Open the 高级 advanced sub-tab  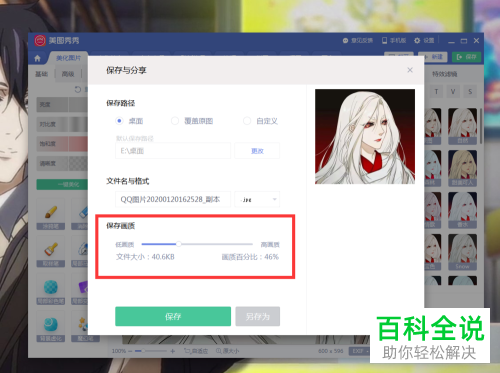pyautogui.click(x=68, y=74)
